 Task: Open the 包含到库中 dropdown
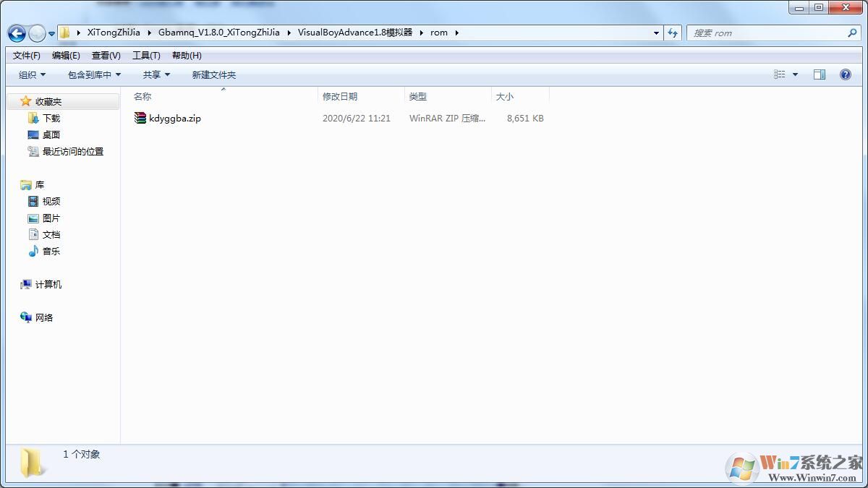click(x=94, y=74)
